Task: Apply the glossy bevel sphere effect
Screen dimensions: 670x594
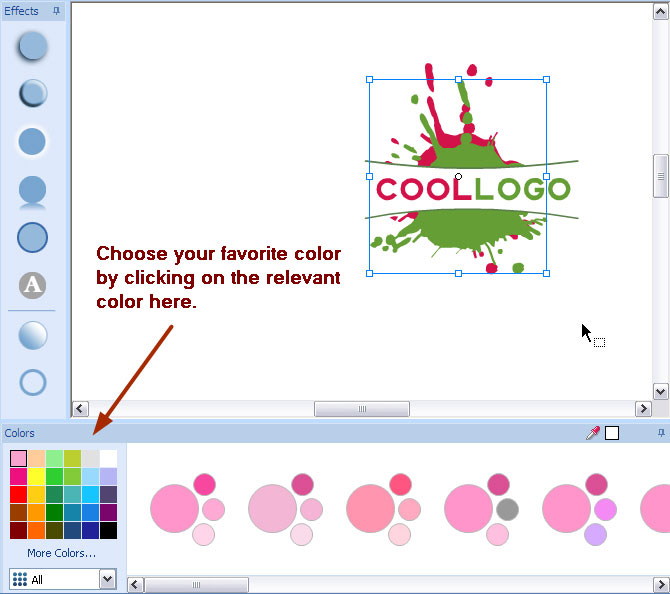Action: tap(32, 93)
